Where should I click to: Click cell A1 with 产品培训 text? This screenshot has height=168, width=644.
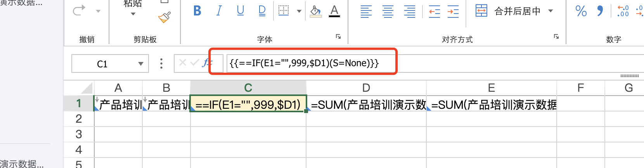pos(118,104)
